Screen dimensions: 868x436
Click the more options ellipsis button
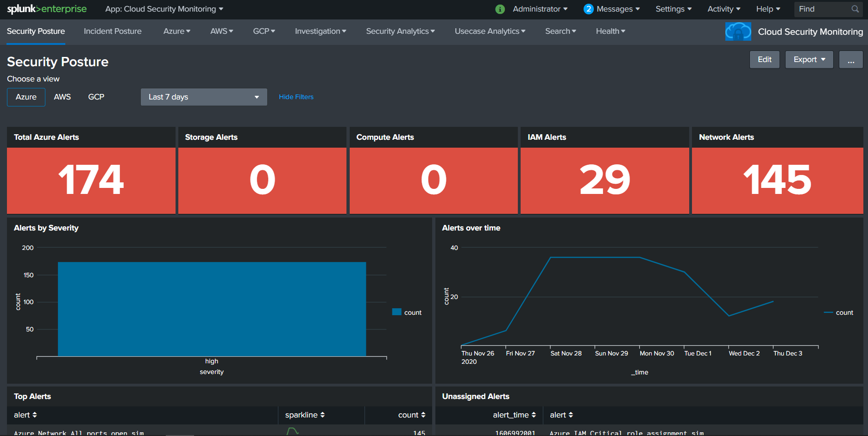[x=851, y=60]
